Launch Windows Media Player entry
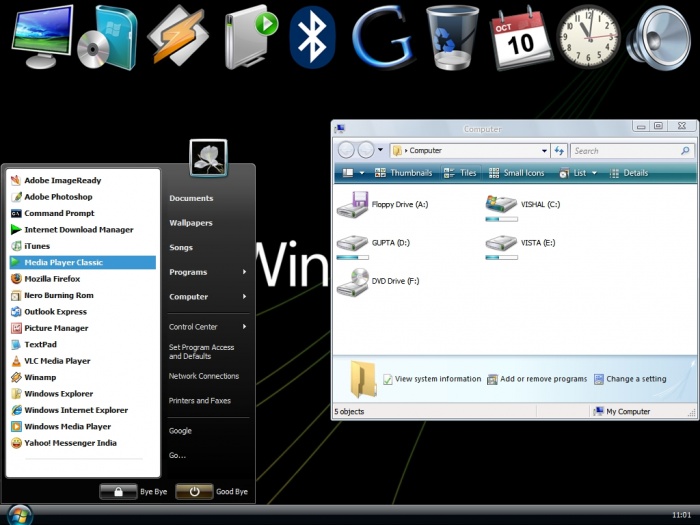The height and width of the screenshot is (525, 700). (83, 426)
